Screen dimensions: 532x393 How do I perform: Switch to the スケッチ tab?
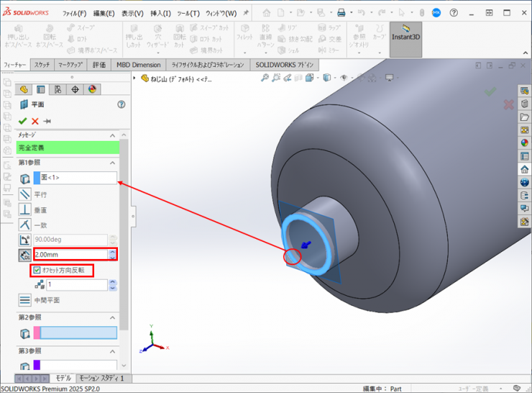pos(42,65)
